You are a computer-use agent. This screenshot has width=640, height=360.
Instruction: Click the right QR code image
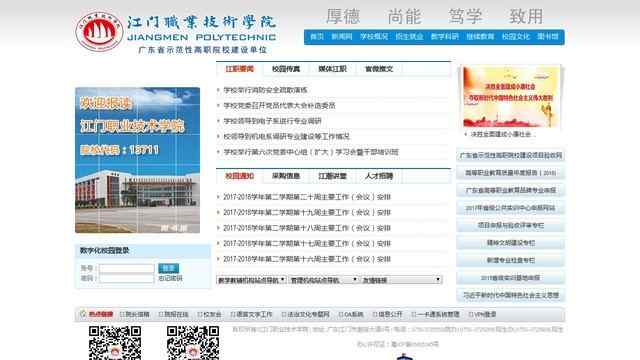(193, 343)
